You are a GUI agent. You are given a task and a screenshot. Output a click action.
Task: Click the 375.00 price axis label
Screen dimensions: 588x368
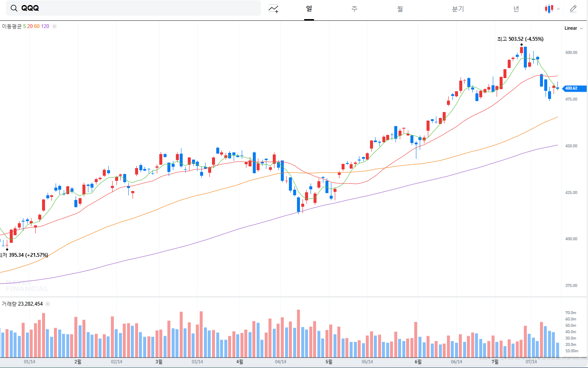coord(571,286)
